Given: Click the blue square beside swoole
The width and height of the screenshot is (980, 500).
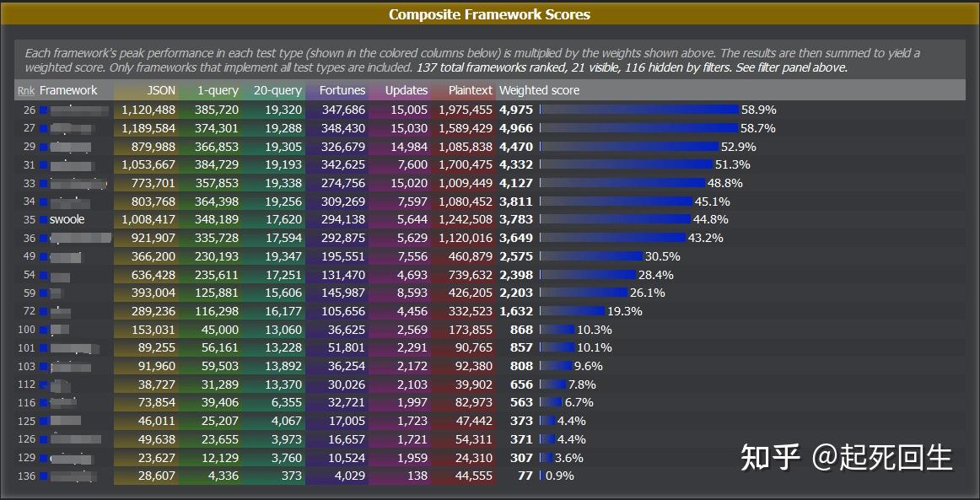Looking at the screenshot, I should (44, 220).
